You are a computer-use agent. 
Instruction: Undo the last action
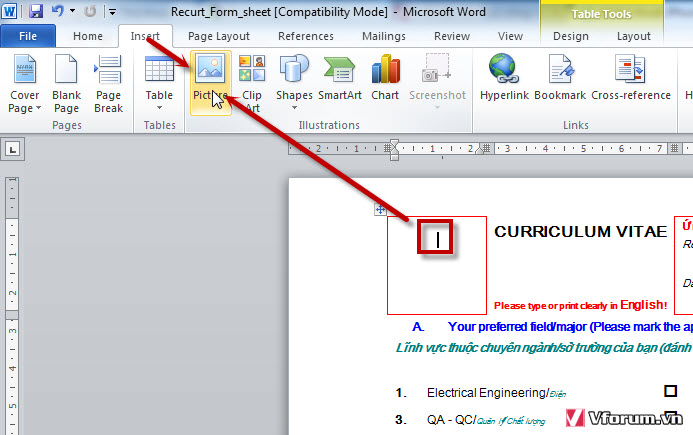tap(58, 11)
